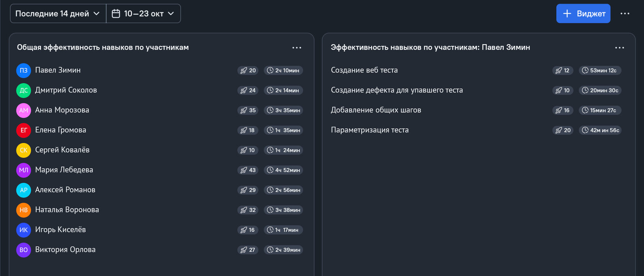Open options menu of Павел Зимин widget
Screen dimensions: 644x276
pos(619,48)
